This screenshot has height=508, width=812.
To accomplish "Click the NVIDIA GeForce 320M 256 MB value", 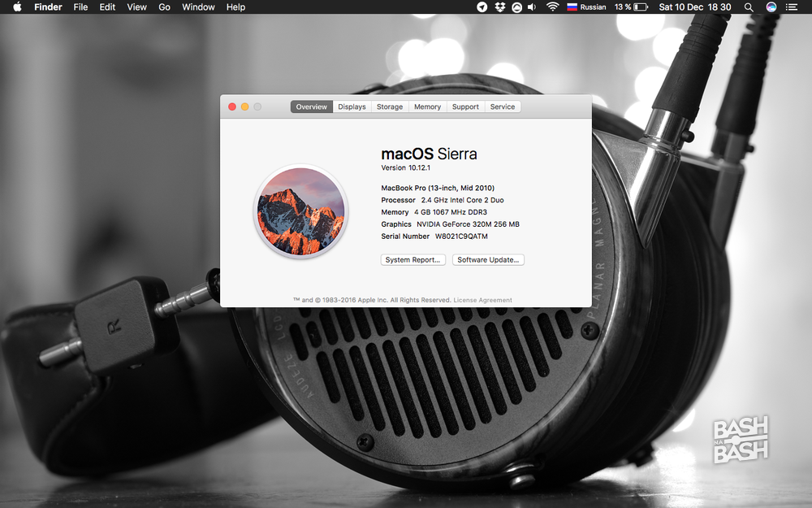I will pos(469,224).
